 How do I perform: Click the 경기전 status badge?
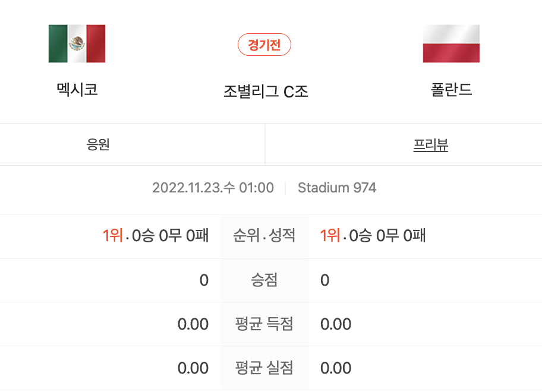[x=264, y=45]
